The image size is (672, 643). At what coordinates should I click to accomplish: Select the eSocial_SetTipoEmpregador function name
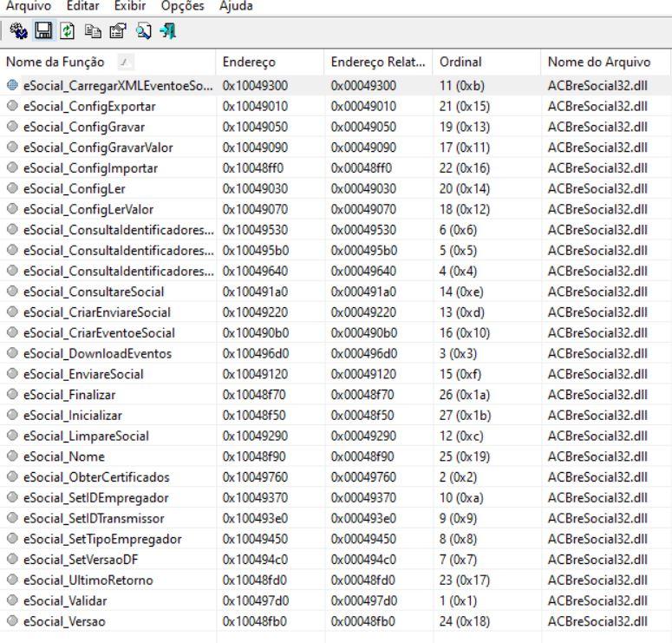point(102,539)
